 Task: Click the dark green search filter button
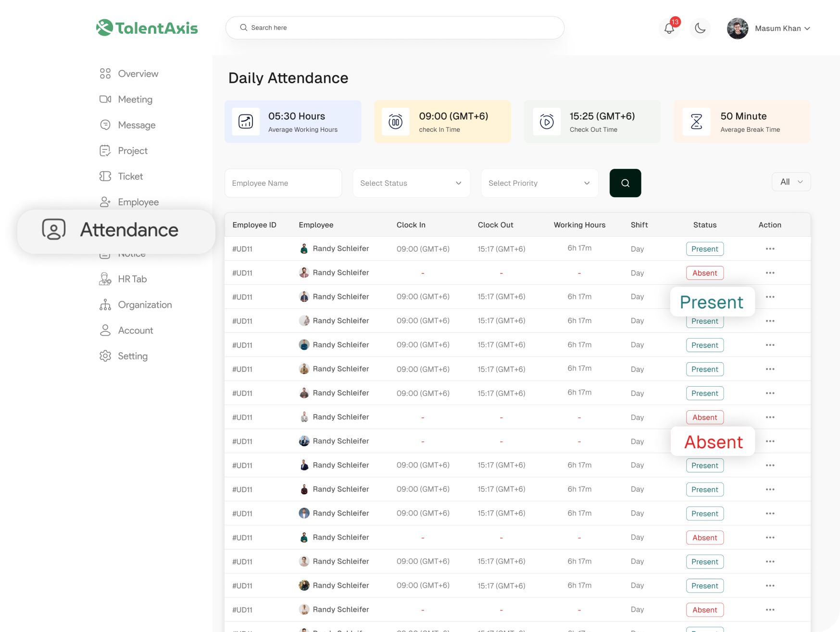(625, 183)
